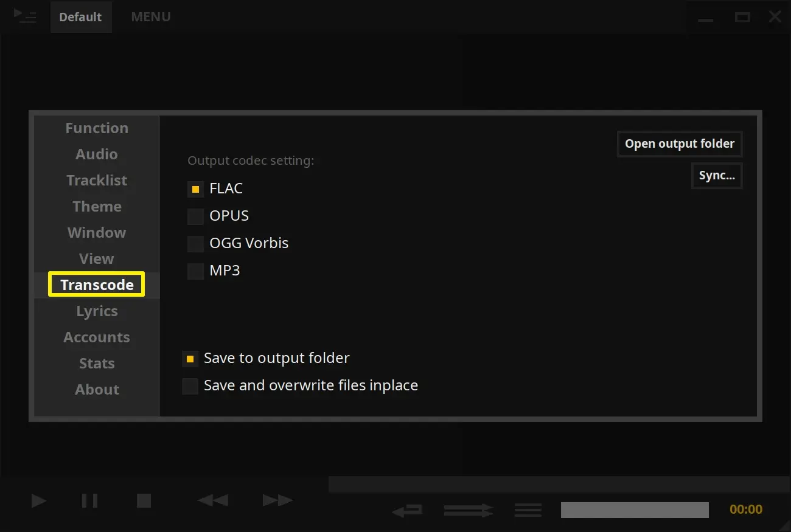Pause playback with the pause icon
Viewport: 791px width, 532px height.
90,501
